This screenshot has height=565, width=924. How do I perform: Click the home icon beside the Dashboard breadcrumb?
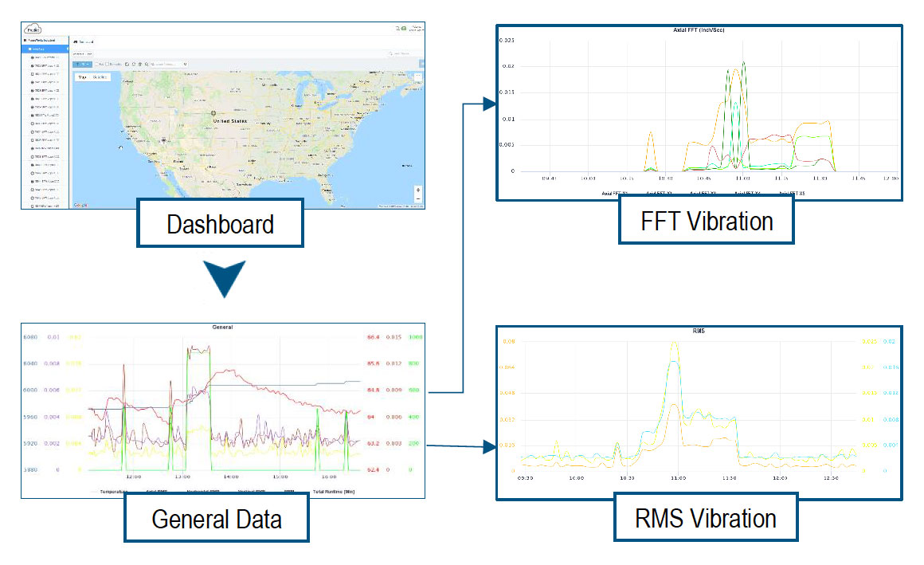[x=74, y=41]
